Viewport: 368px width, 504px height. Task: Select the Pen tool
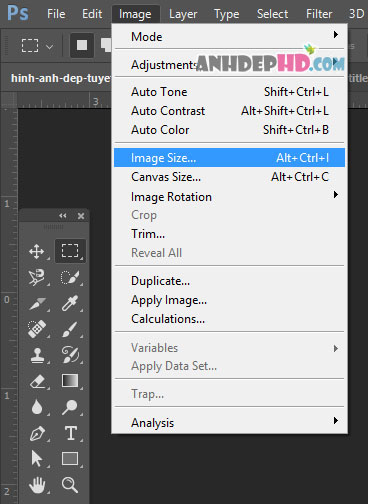[x=37, y=433]
